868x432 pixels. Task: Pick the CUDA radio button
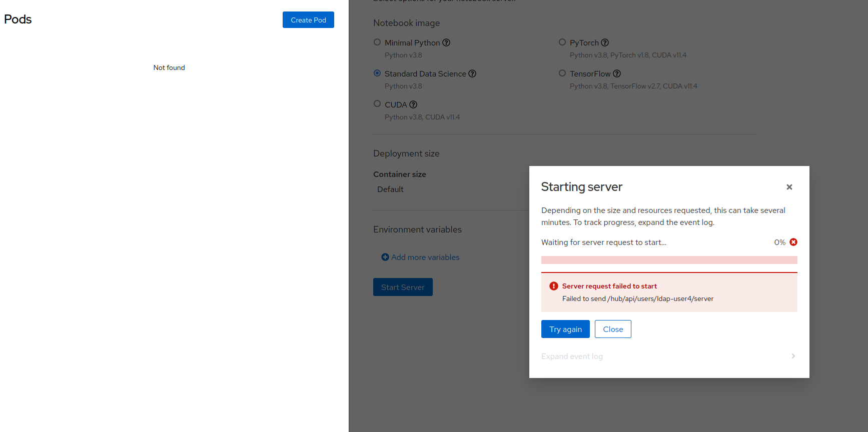click(x=377, y=104)
